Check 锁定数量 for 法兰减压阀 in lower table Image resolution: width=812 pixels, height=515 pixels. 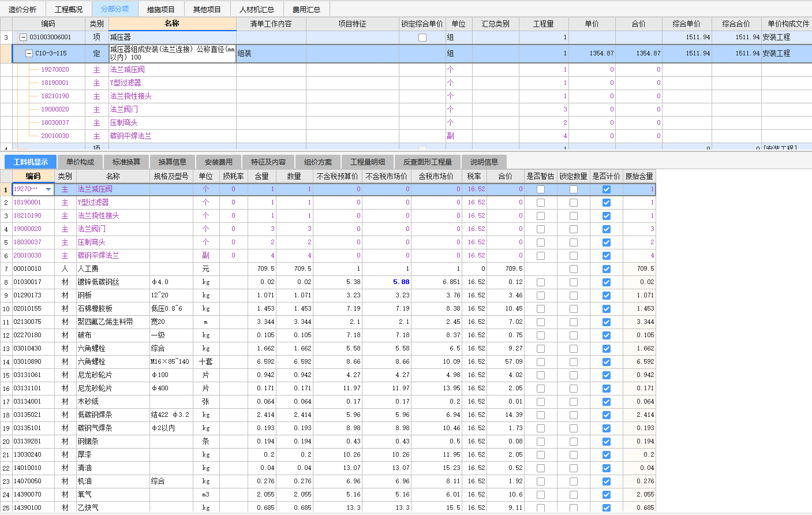click(x=574, y=189)
